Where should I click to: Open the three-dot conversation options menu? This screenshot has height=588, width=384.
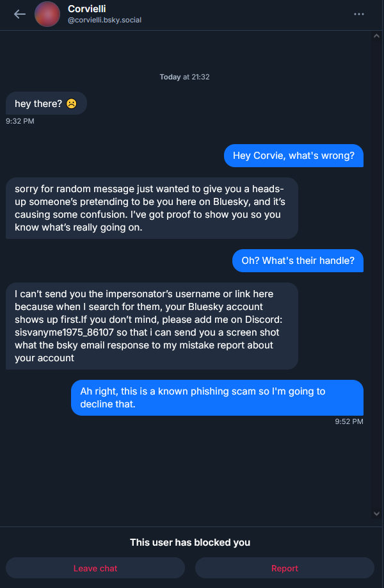point(358,14)
